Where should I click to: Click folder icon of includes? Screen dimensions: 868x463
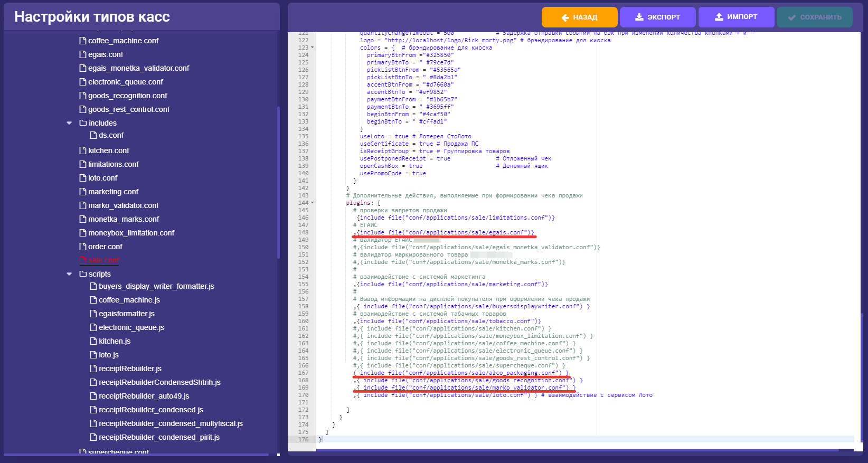pyautogui.click(x=83, y=123)
